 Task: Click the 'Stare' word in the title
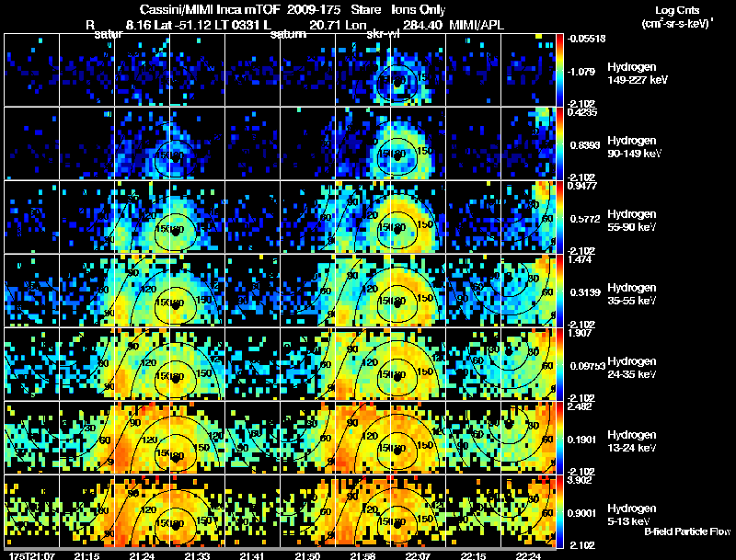[x=366, y=9]
